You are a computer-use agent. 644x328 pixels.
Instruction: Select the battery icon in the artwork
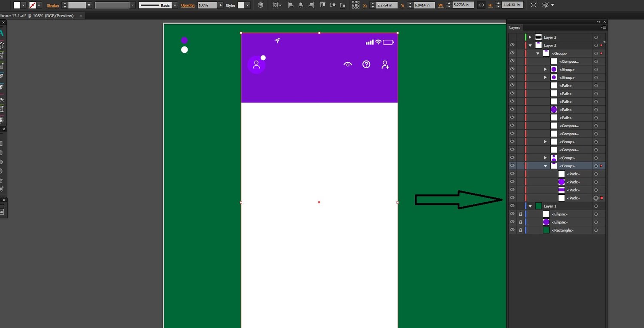389,42
